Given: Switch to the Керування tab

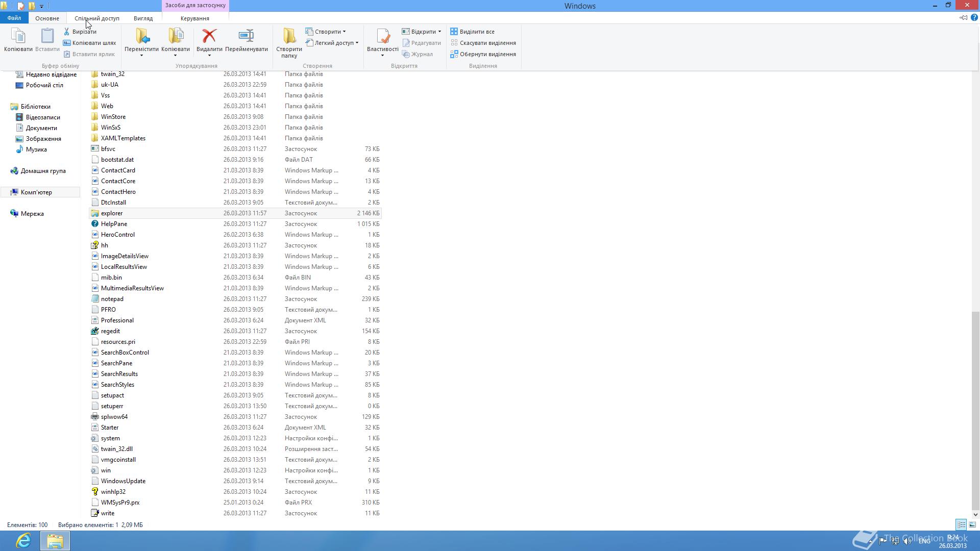Looking at the screenshot, I should (x=195, y=18).
